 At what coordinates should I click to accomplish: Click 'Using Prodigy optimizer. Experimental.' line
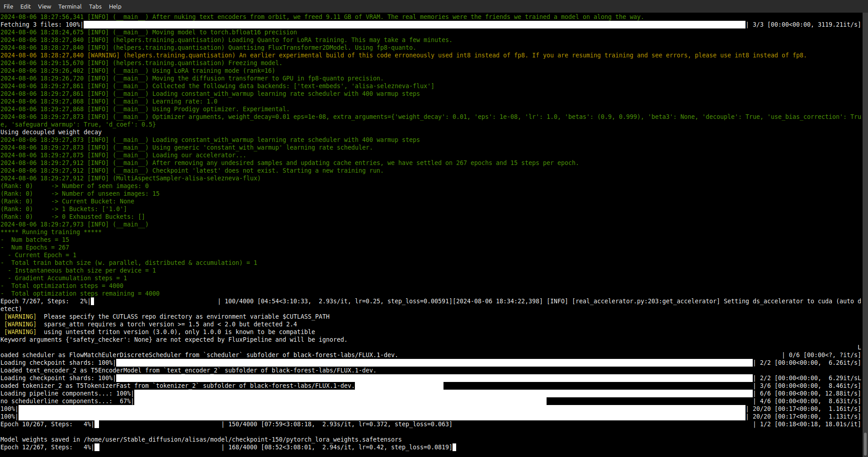(x=145, y=109)
